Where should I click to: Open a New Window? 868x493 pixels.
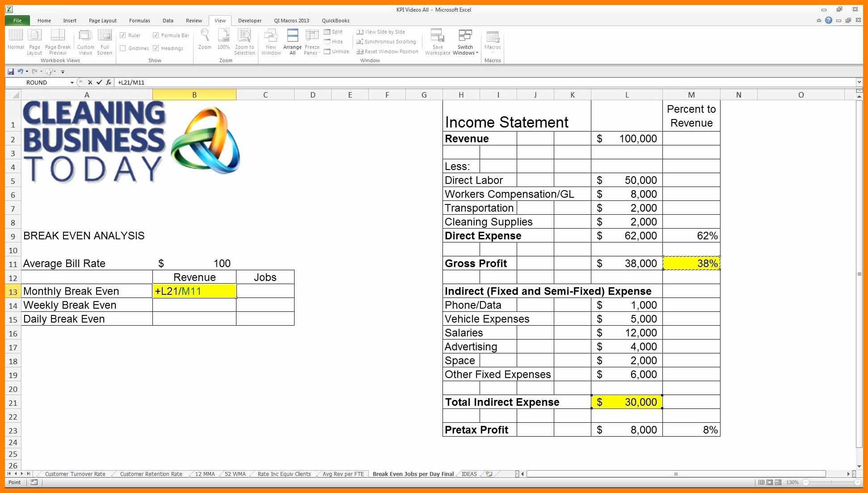[270, 41]
